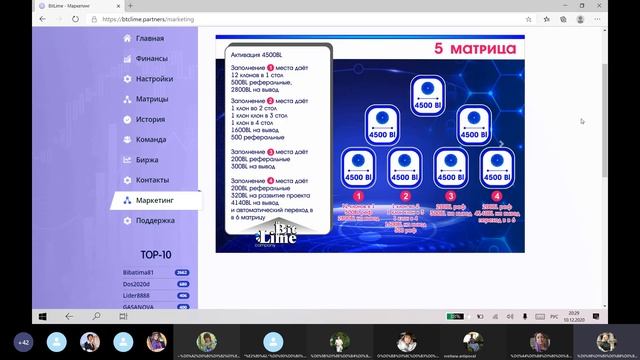Open the Контакты sidebar page
The height and width of the screenshot is (360, 640).
point(152,180)
